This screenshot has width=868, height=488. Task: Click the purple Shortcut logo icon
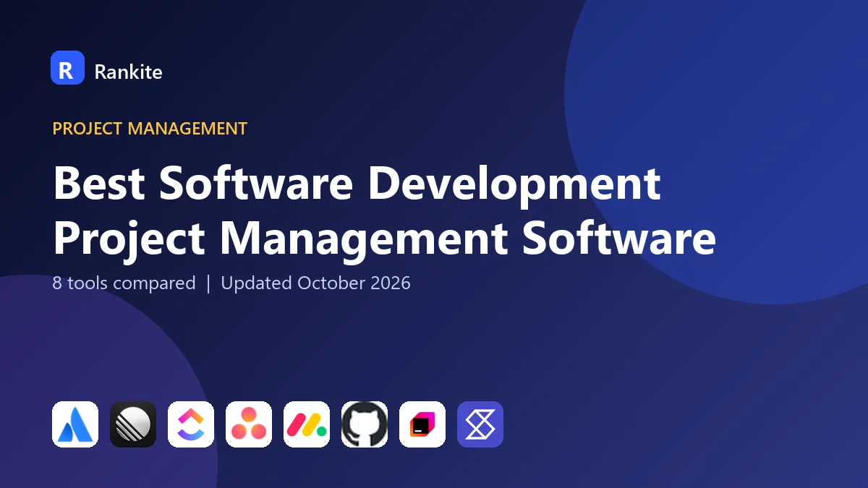[x=480, y=424]
